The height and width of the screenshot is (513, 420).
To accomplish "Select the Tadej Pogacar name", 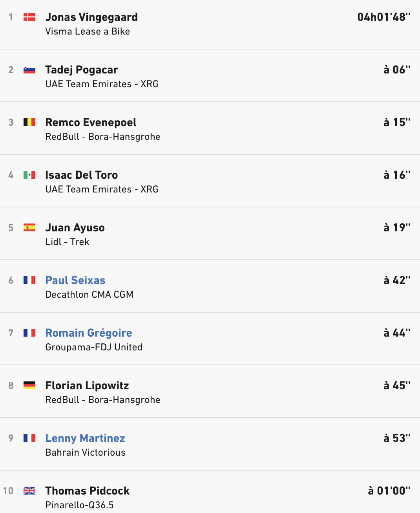I will click(82, 70).
